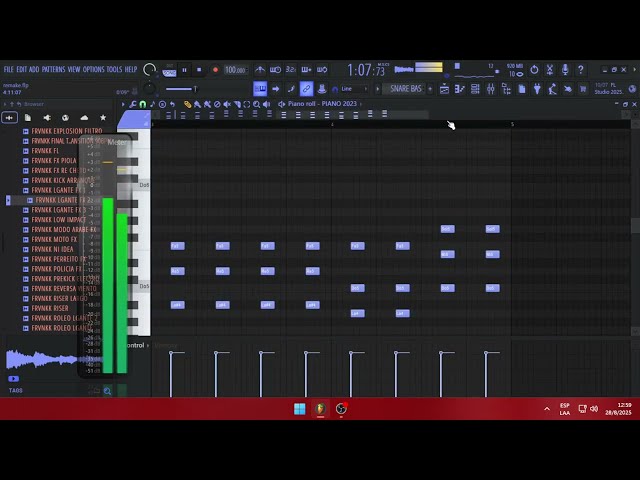This screenshot has height=480, width=640.
Task: Adjust the main pitch knob
Action: click(x=149, y=89)
